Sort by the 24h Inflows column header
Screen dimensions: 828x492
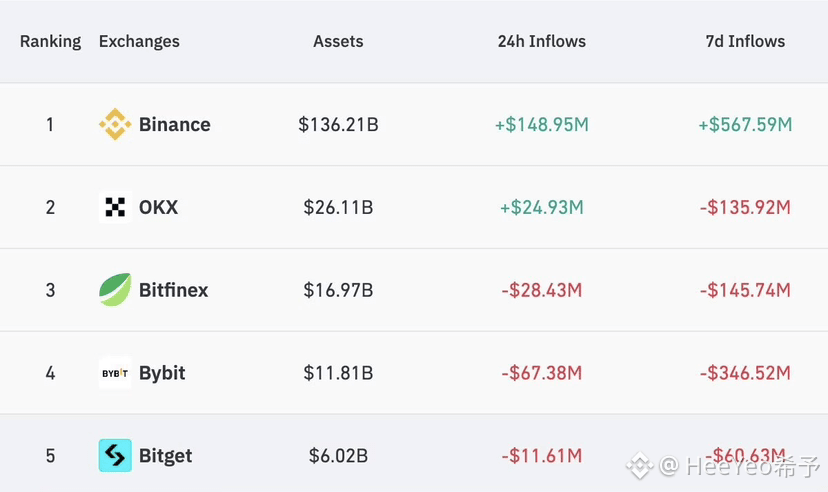coord(542,41)
